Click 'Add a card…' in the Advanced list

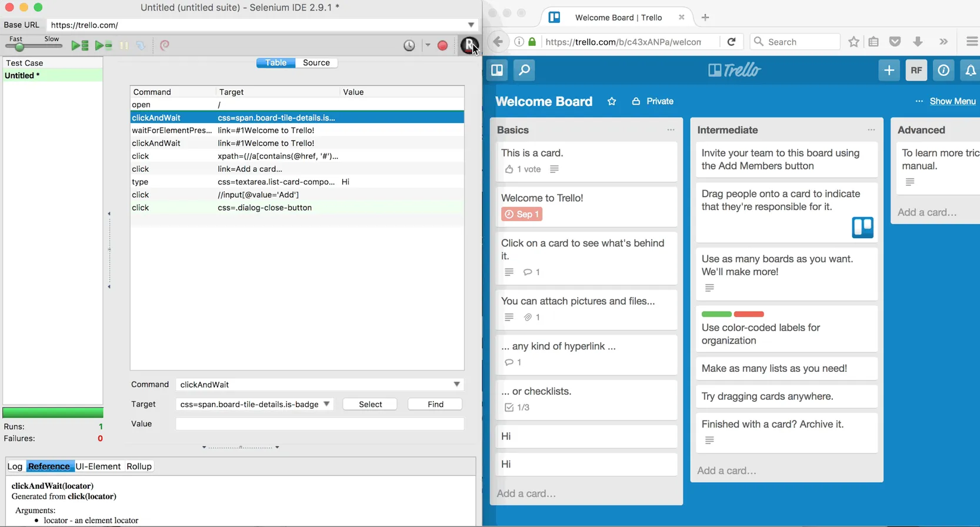pyautogui.click(x=927, y=213)
